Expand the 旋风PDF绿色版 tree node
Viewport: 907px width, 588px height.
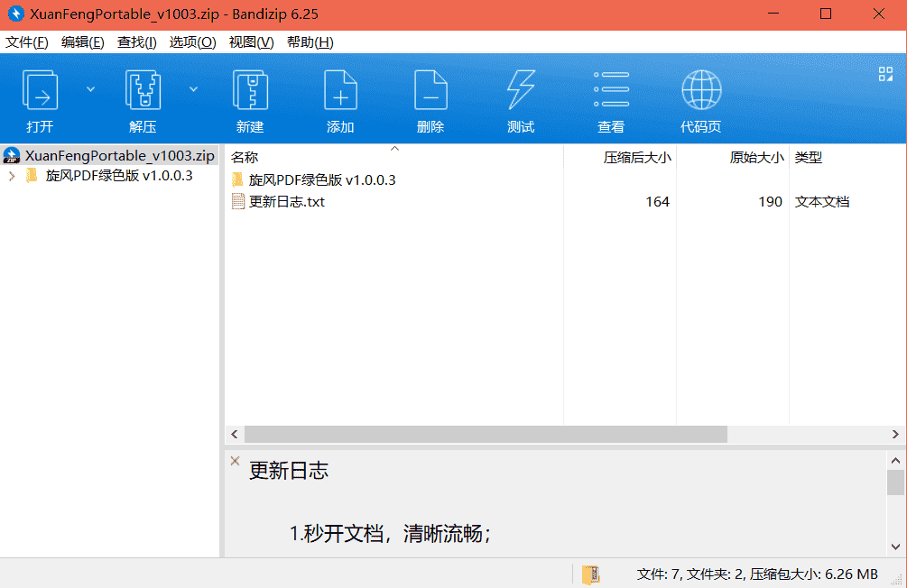(12, 176)
